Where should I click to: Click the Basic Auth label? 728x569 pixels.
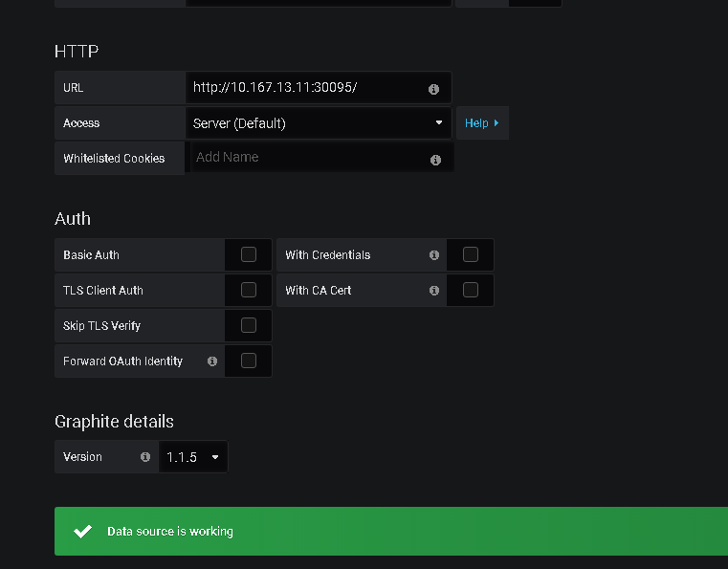pos(92,255)
